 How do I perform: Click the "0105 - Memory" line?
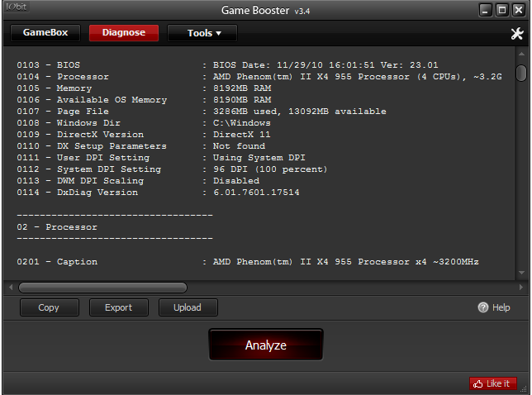point(144,88)
